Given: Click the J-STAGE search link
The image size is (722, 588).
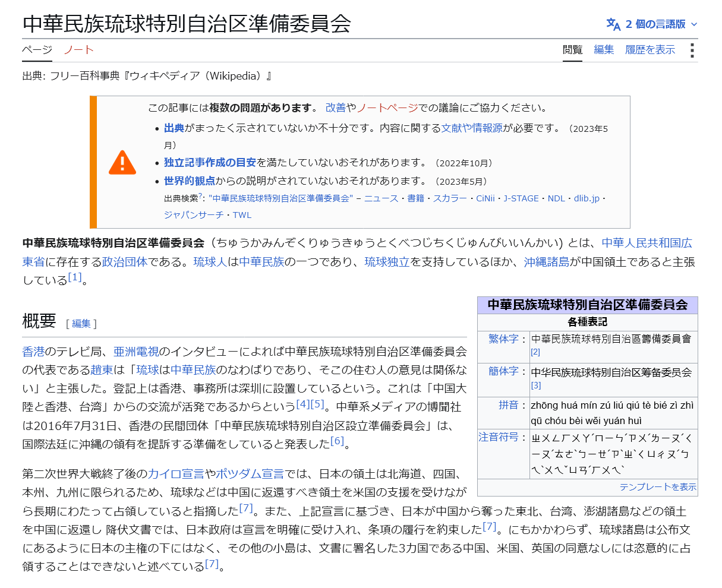Looking at the screenshot, I should click(x=521, y=198).
